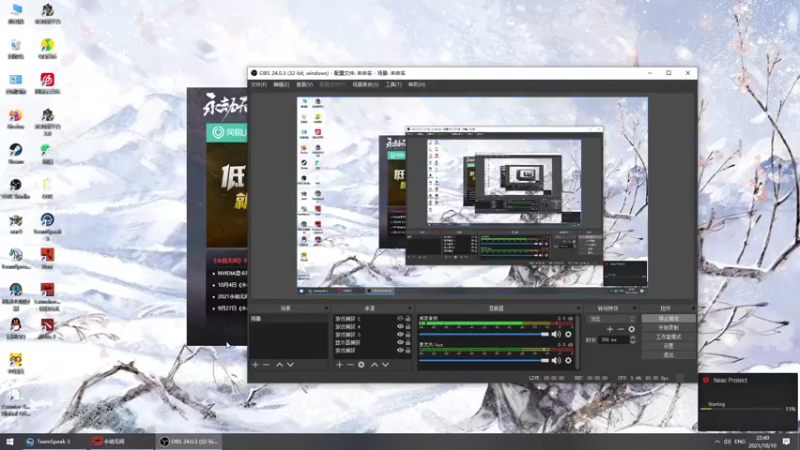Click the 停止推流 streaming button
This screenshot has height=450, width=800.
668,318
